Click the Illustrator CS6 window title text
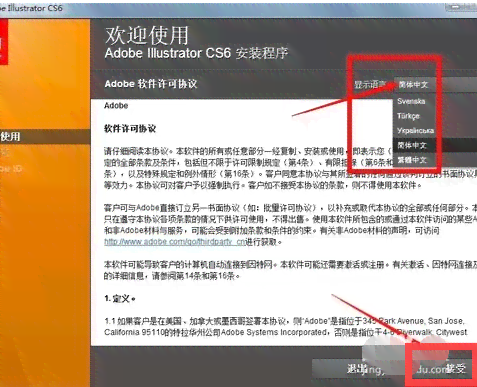 click(31, 8)
